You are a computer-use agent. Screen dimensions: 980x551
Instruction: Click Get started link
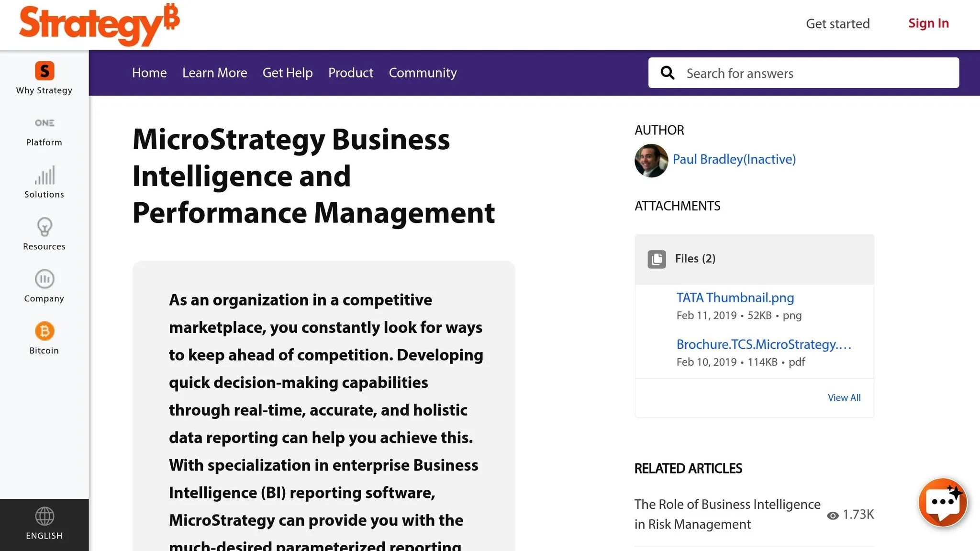[x=838, y=23]
